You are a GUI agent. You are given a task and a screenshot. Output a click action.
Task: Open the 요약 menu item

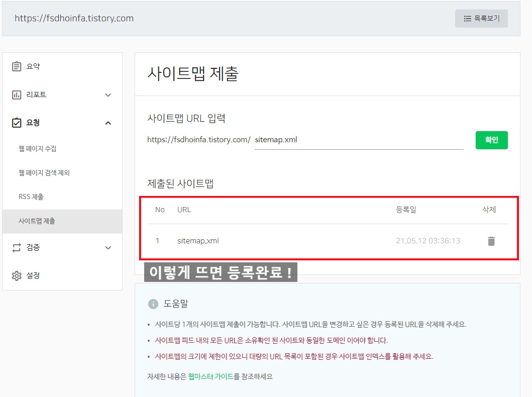[x=62, y=66]
